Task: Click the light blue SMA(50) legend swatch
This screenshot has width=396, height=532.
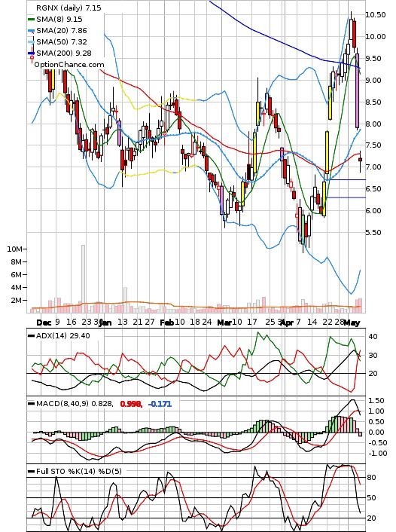Action: point(31,41)
